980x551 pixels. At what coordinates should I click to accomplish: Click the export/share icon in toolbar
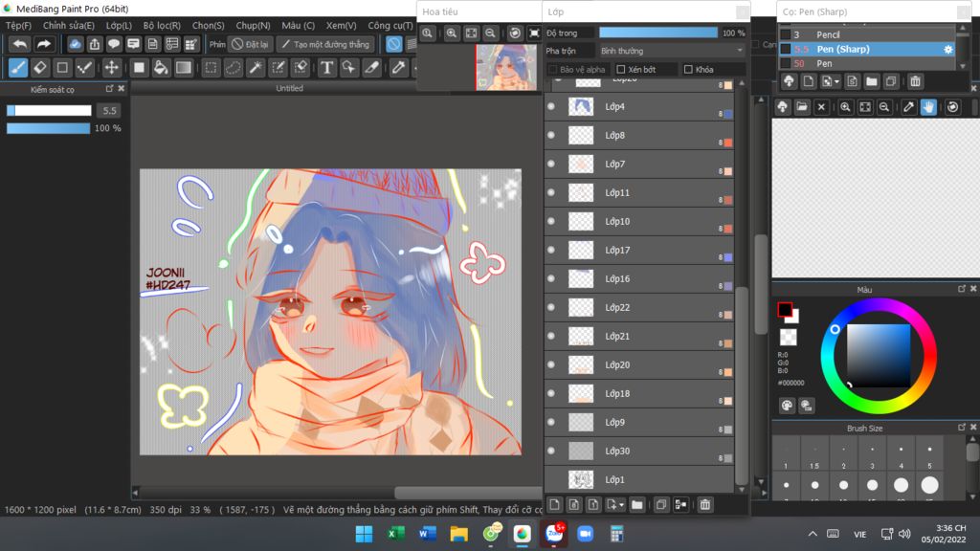click(x=95, y=44)
